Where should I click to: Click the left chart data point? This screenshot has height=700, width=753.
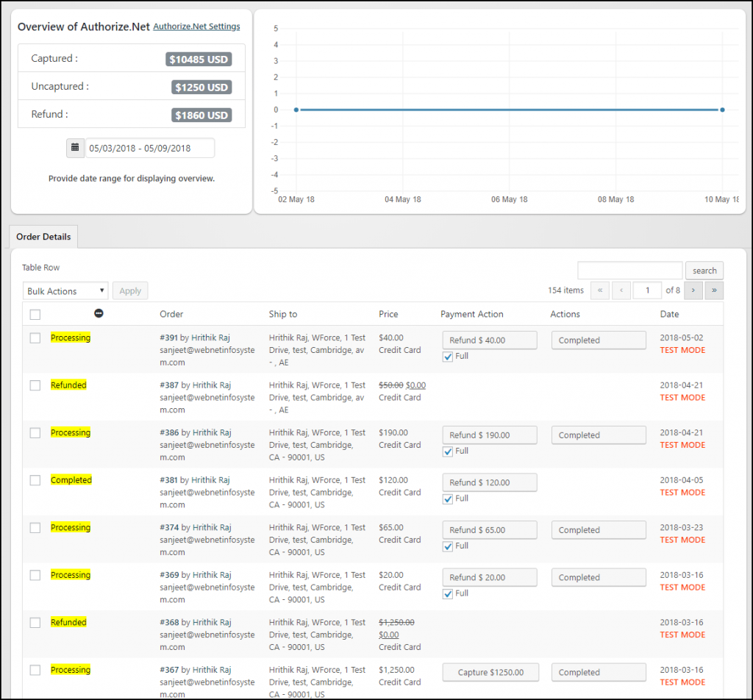pos(296,110)
